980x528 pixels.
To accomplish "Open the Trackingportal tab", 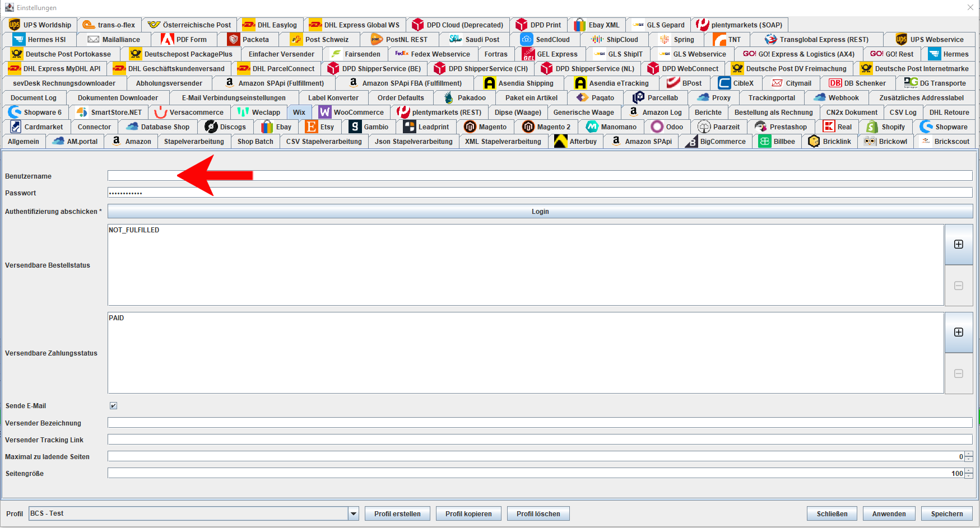I will (x=772, y=97).
